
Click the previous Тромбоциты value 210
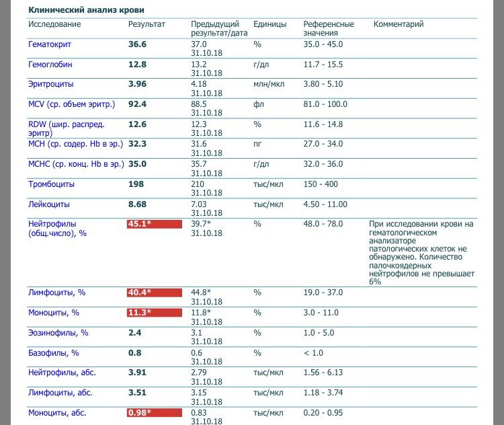pyautogui.click(x=198, y=184)
